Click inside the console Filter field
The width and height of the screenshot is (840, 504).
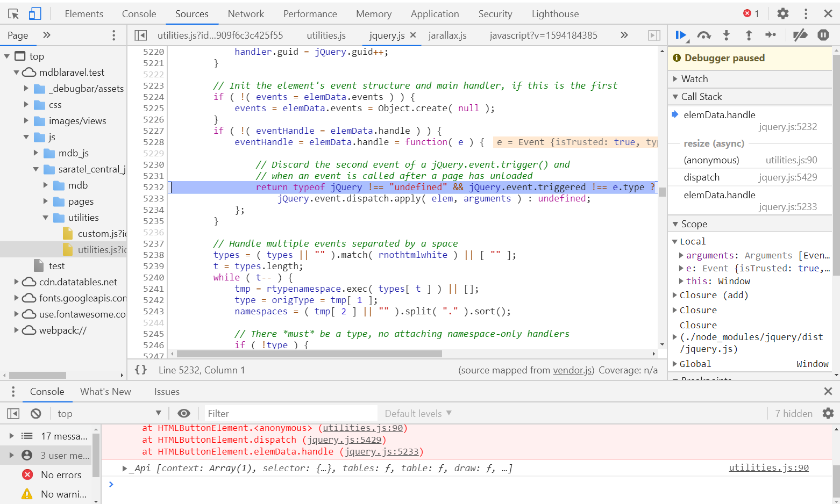[290, 413]
